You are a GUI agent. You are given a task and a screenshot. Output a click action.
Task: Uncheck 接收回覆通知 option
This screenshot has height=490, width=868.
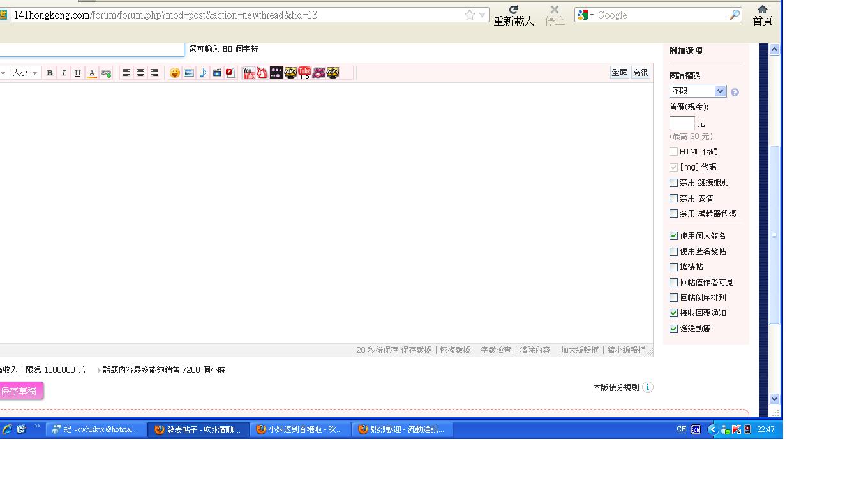coord(673,313)
